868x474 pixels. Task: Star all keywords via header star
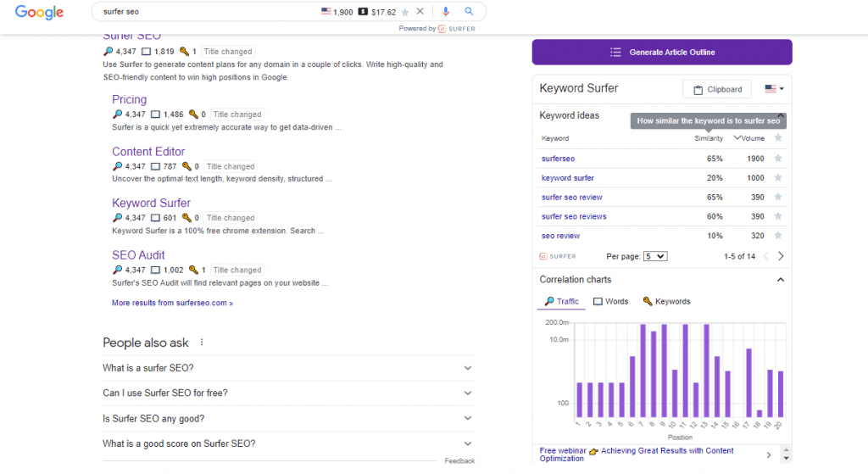(x=778, y=138)
